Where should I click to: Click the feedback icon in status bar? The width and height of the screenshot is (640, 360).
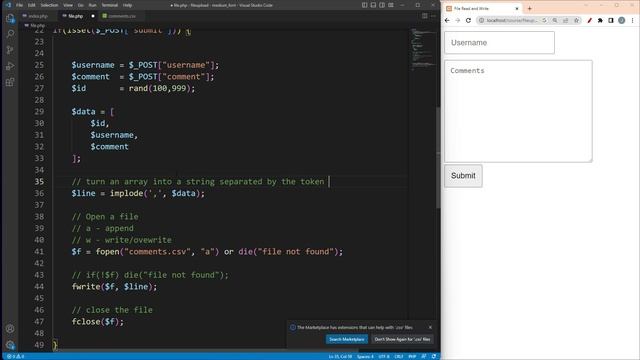click(x=424, y=356)
